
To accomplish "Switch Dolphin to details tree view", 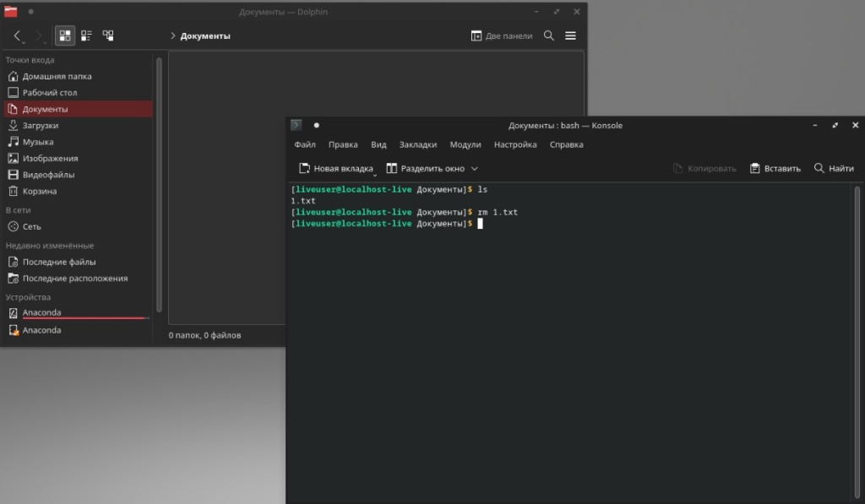I will tap(108, 35).
